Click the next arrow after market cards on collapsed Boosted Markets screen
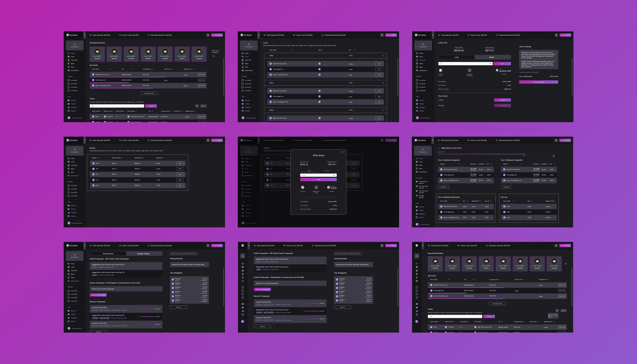637x364 pixels. pyautogui.click(x=566, y=264)
